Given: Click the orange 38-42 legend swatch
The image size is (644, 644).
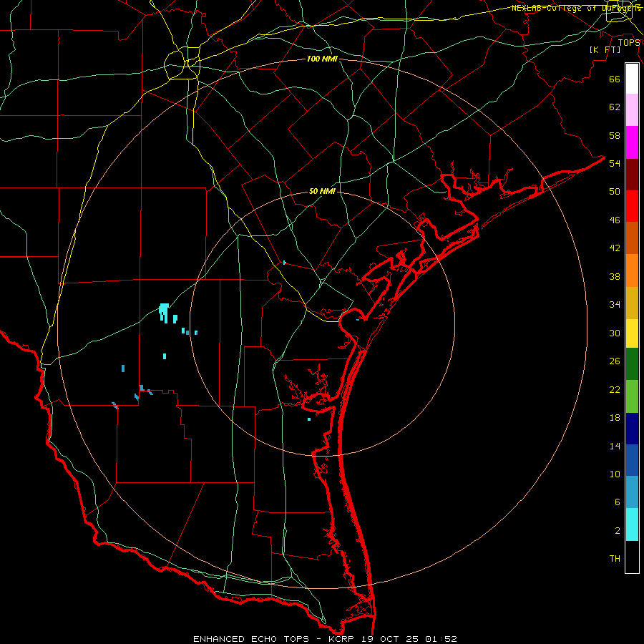Looking at the screenshot, I should (x=632, y=270).
